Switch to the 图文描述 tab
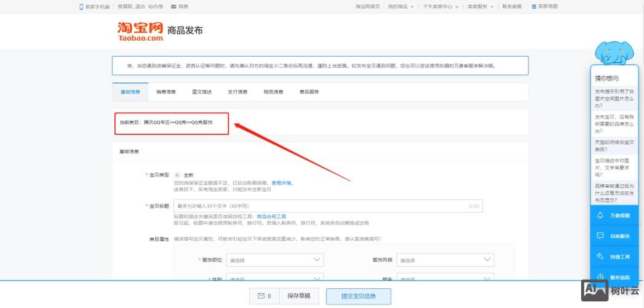This screenshot has height=308, width=644. click(202, 92)
